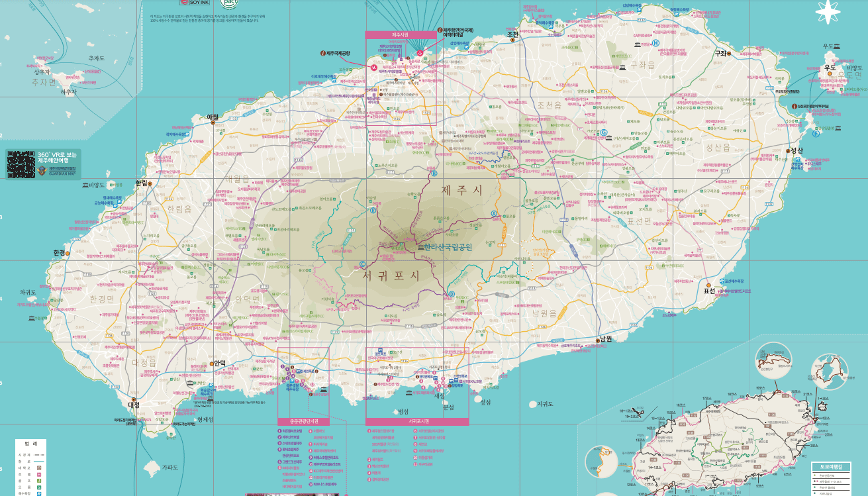Click the 애월읍 district label
868x496 pixels.
(236, 179)
